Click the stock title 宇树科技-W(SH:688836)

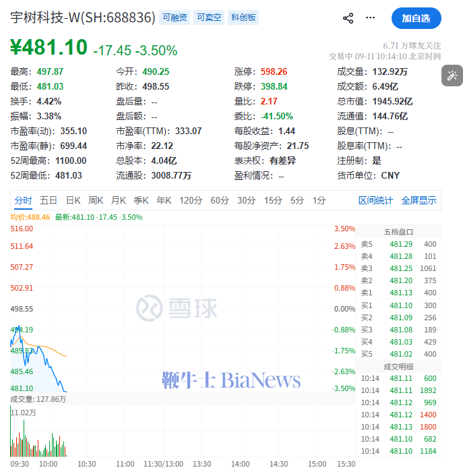tap(83, 18)
